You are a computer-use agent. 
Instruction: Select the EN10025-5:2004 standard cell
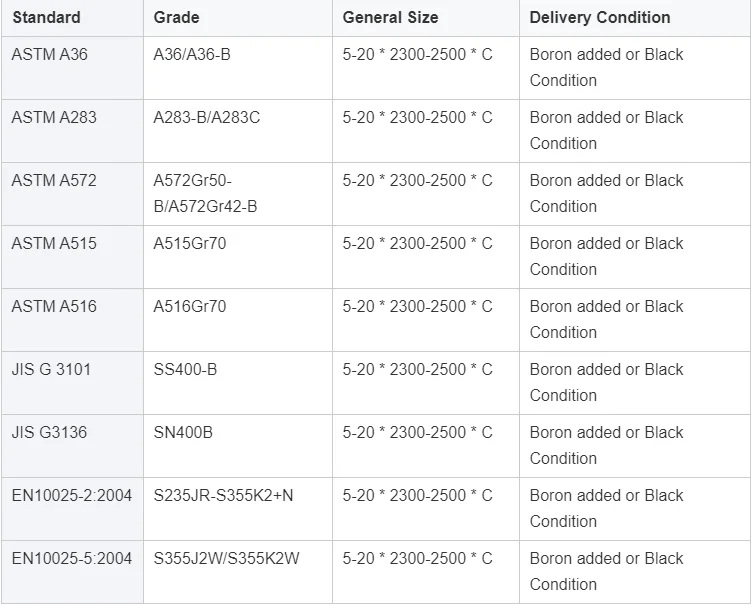tap(72, 558)
